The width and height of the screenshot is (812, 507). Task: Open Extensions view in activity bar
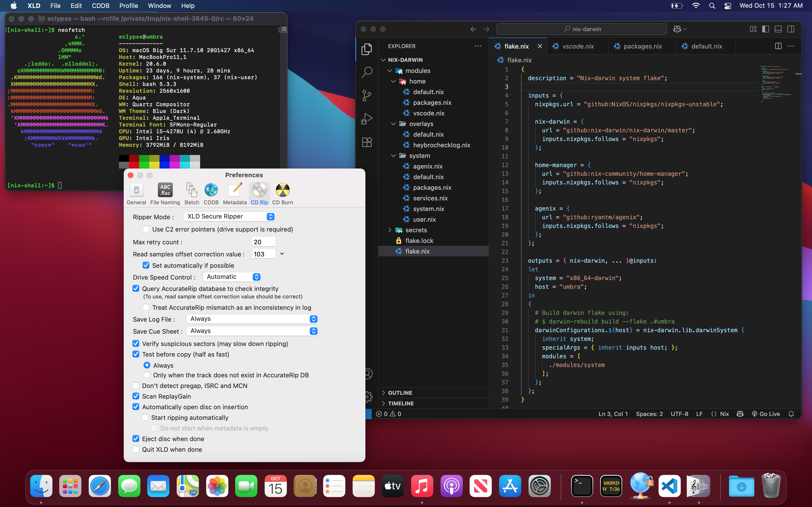(x=367, y=142)
